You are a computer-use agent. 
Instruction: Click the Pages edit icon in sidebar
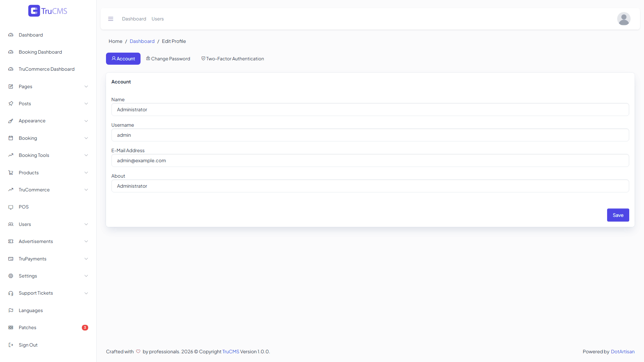pyautogui.click(x=11, y=86)
